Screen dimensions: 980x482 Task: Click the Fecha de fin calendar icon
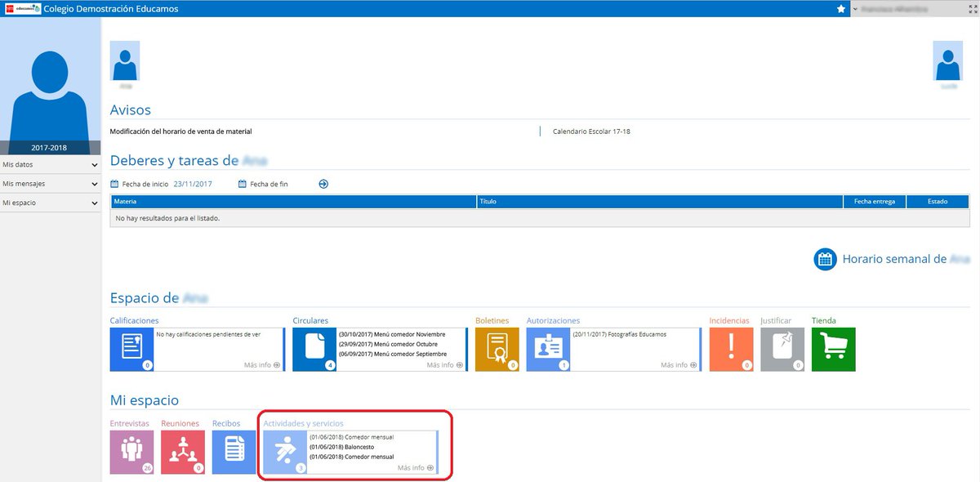tap(243, 184)
